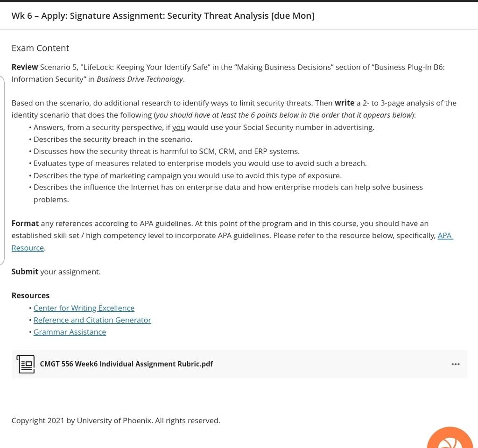478x448 pixels.
Task: Open the rubric PDF document icon
Action: pyautogui.click(x=26, y=364)
